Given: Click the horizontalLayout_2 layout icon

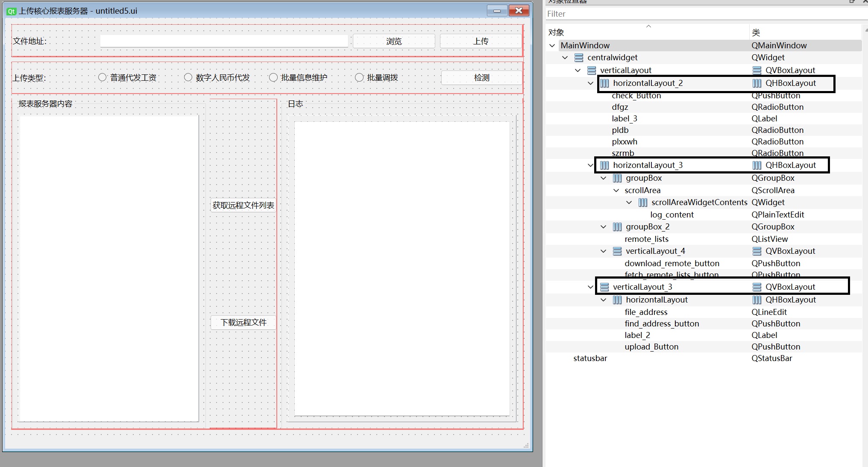Looking at the screenshot, I should pyautogui.click(x=604, y=83).
